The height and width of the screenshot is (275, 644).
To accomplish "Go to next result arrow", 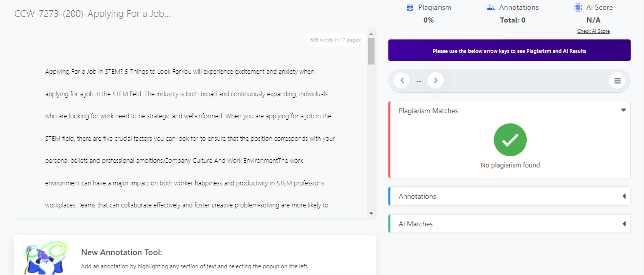I will [435, 80].
